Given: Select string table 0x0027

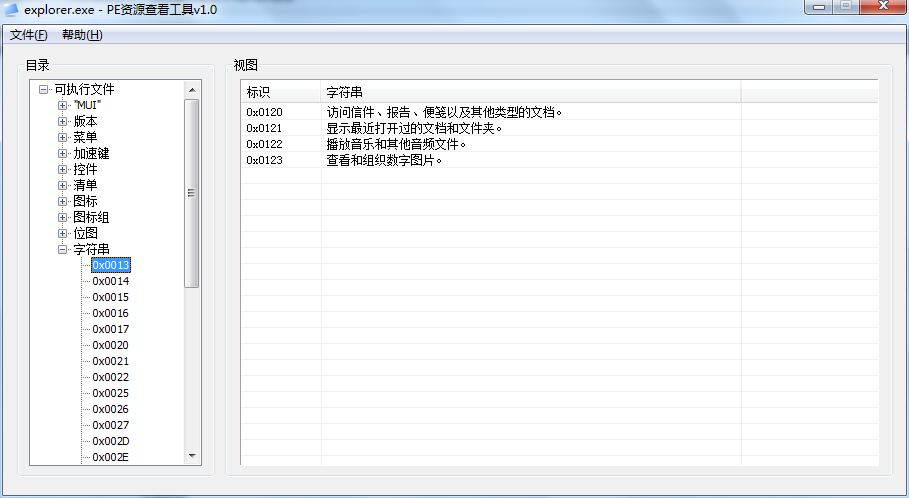Looking at the screenshot, I should (x=111, y=425).
